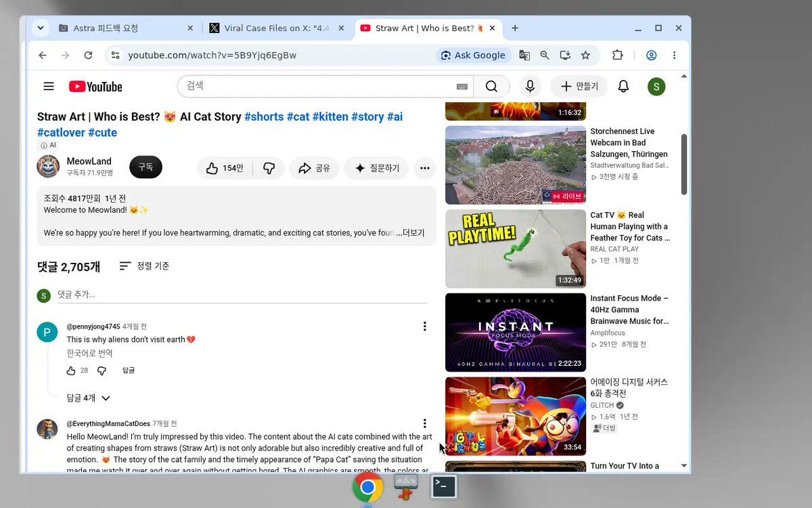
Task: Click the YouTube logo
Action: (x=95, y=87)
